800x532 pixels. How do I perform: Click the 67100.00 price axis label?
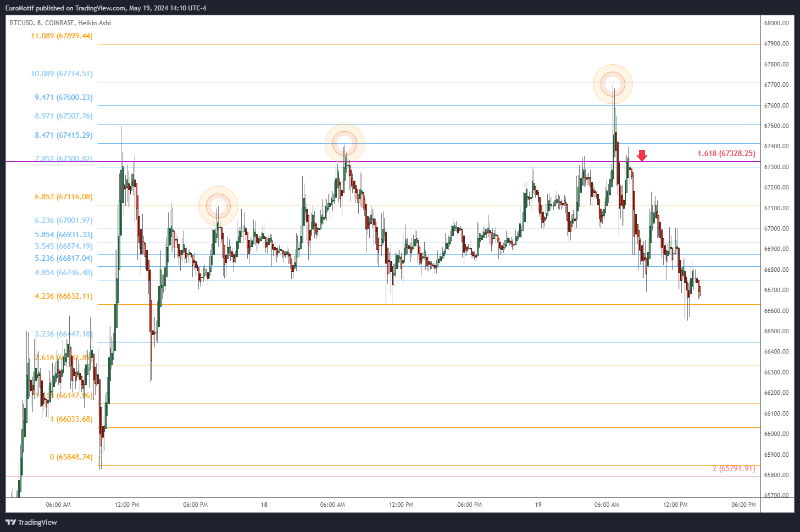pos(776,208)
